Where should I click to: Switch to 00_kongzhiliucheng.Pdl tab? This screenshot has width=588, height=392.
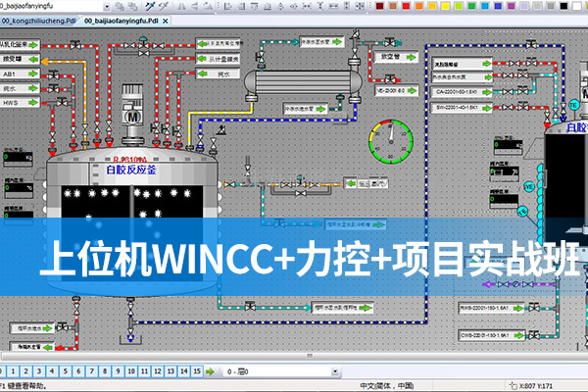38,21
